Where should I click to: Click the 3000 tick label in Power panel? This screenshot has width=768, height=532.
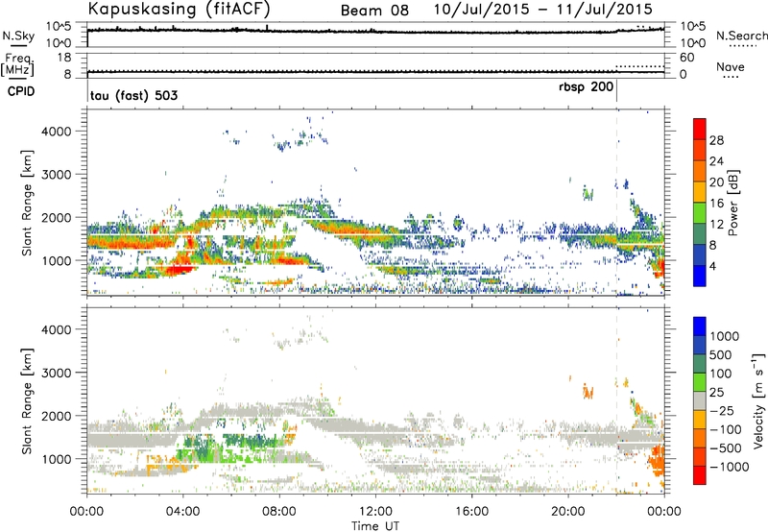(57, 175)
